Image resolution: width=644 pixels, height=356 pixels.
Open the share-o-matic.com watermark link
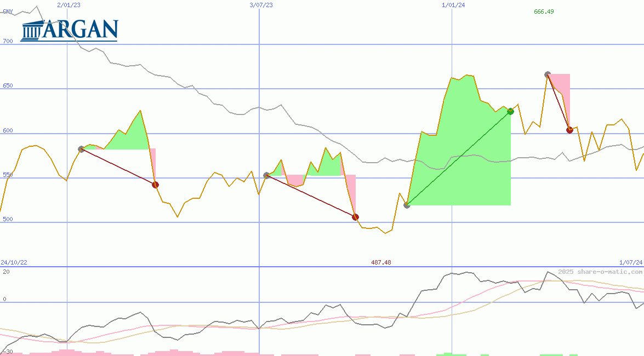click(600, 272)
